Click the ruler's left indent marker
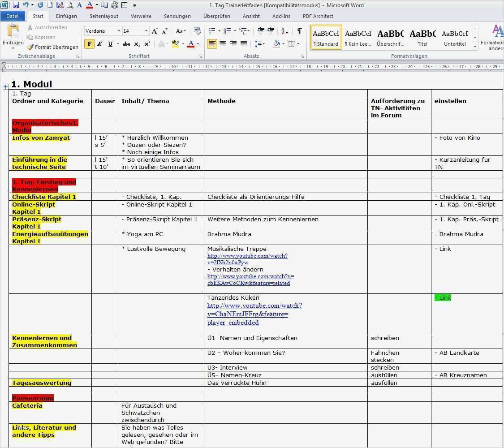Screen dimensions: 504x448 point(4,67)
